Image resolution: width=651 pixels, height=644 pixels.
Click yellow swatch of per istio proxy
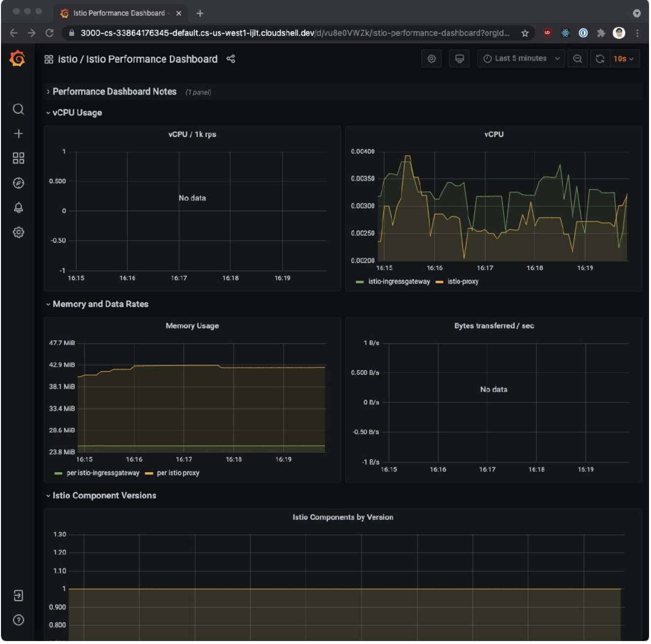point(149,474)
